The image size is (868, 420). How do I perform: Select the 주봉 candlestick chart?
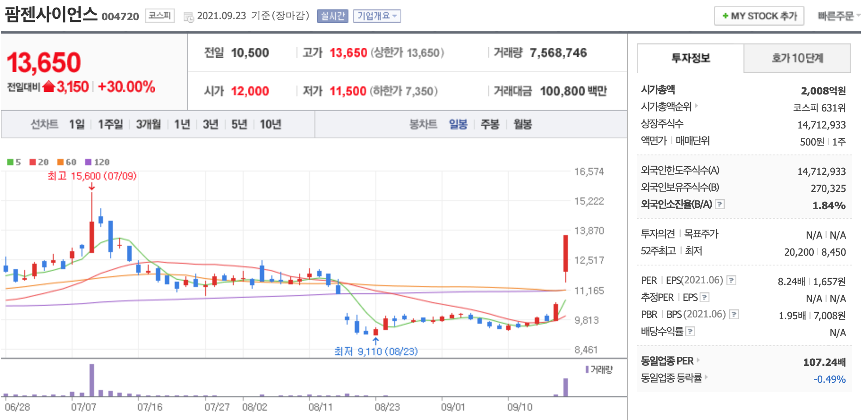tap(490, 124)
